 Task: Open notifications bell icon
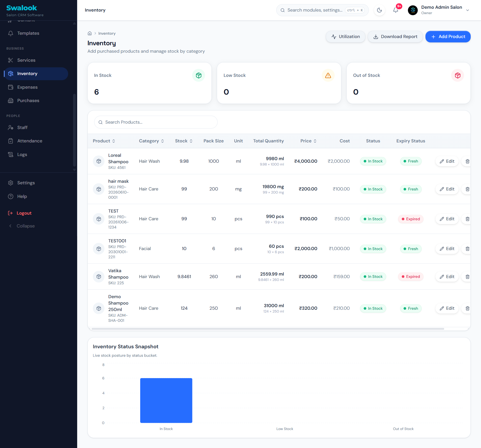point(396,10)
